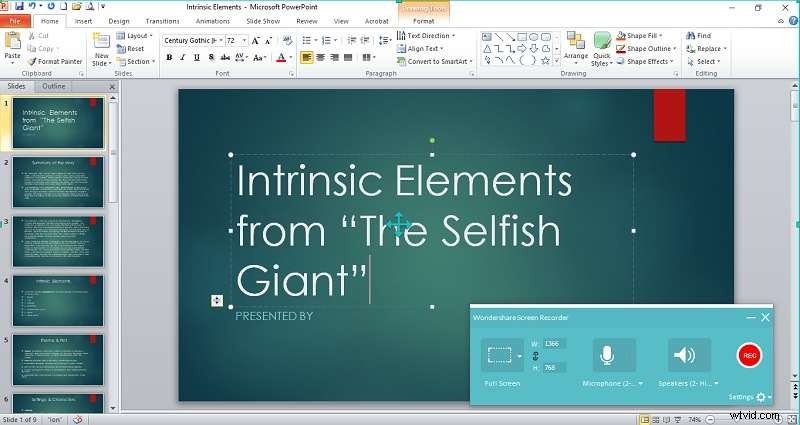Screen dimensions: 800x425
Task: Align text to the right
Action: click(x=334, y=58)
